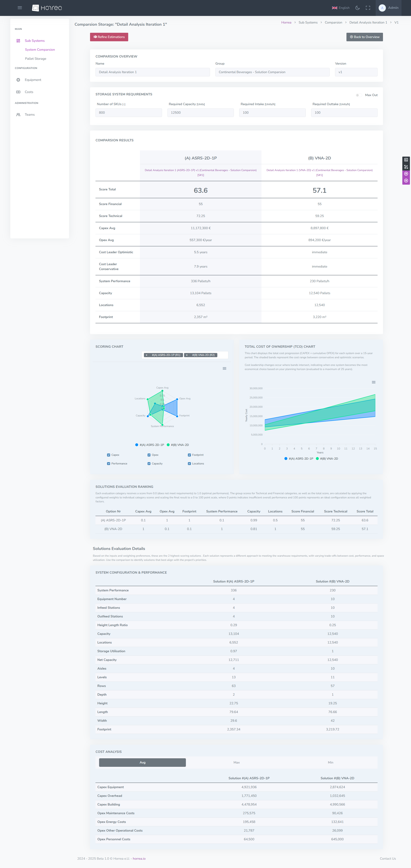Enter fullscreen using the expand icon

coord(368,7)
